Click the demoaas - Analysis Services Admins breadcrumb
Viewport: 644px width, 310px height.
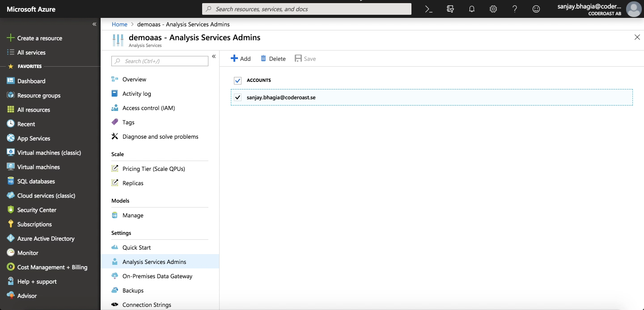click(183, 24)
